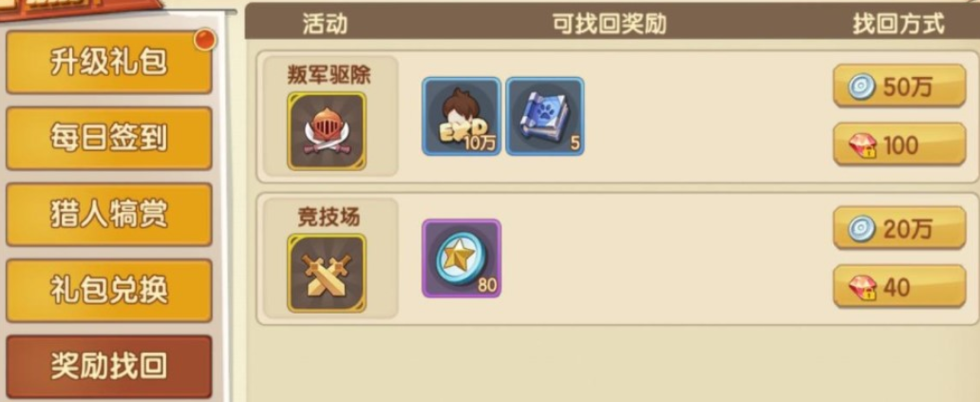Click the 找回方式 column header

[x=898, y=24]
